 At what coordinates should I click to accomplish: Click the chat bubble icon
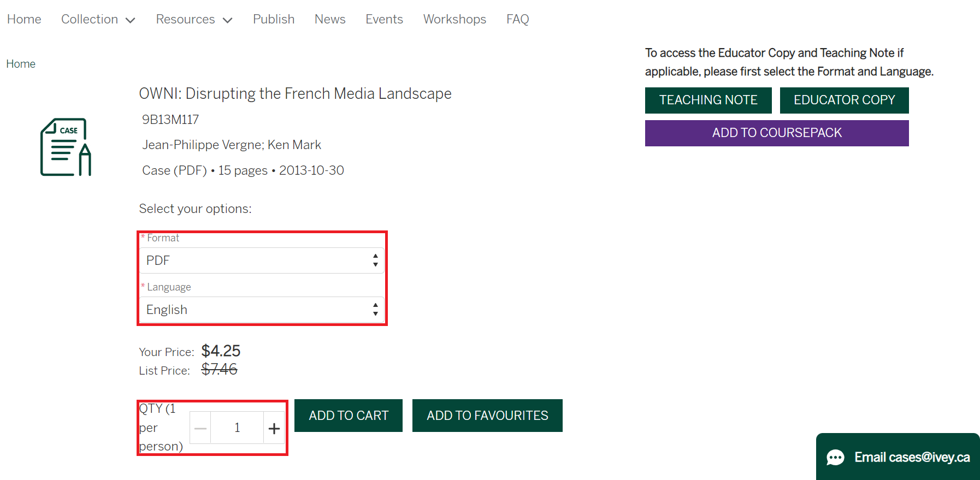(835, 457)
